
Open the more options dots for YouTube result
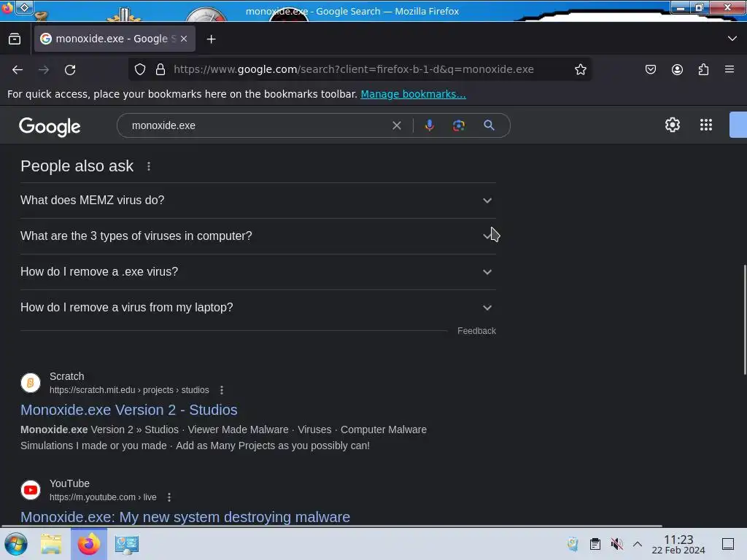[x=169, y=497]
